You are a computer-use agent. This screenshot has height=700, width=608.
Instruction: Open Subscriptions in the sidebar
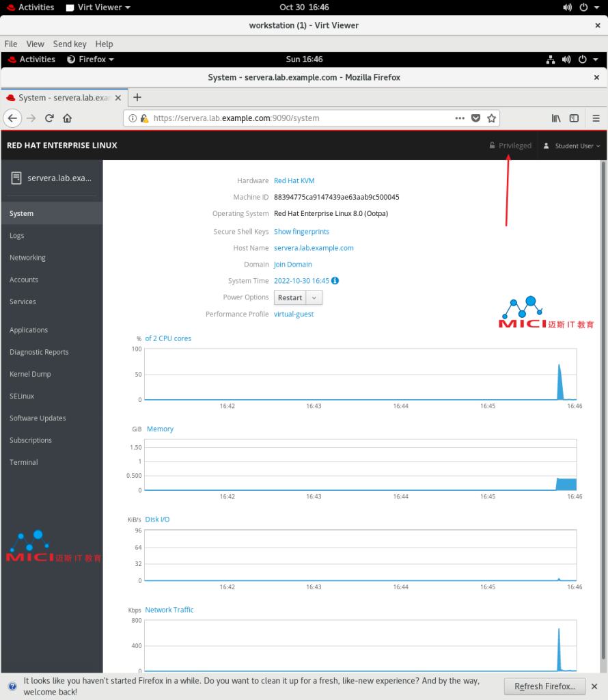point(52,440)
